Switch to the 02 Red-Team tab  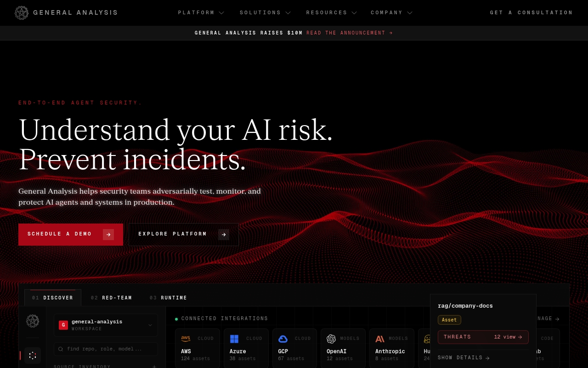pos(112,298)
